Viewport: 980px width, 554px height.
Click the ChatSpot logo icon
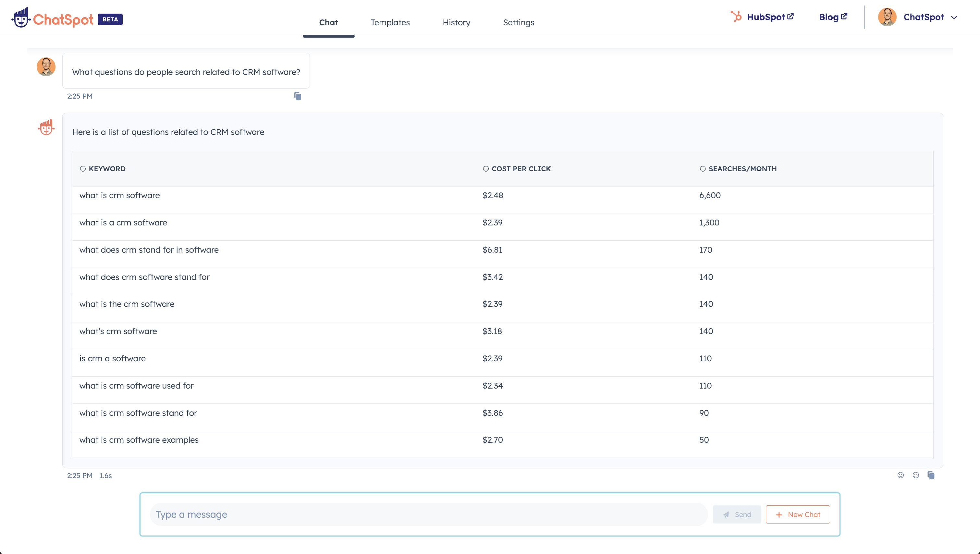pos(21,18)
